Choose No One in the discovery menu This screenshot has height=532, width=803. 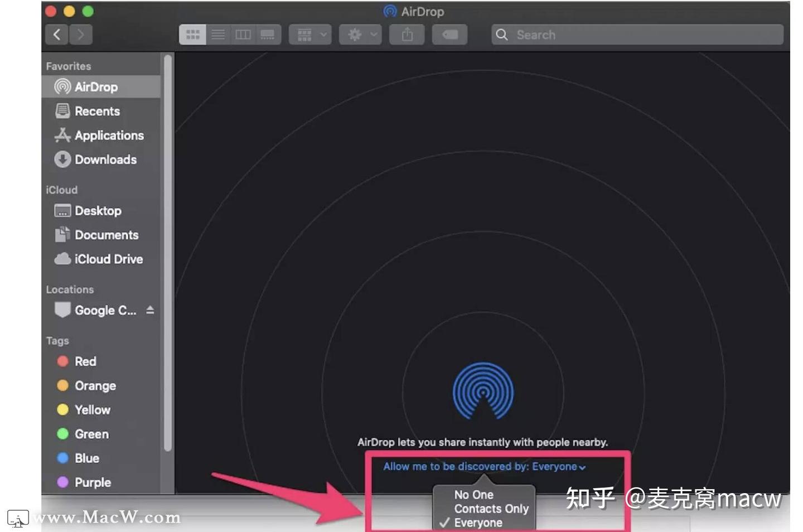[483, 495]
